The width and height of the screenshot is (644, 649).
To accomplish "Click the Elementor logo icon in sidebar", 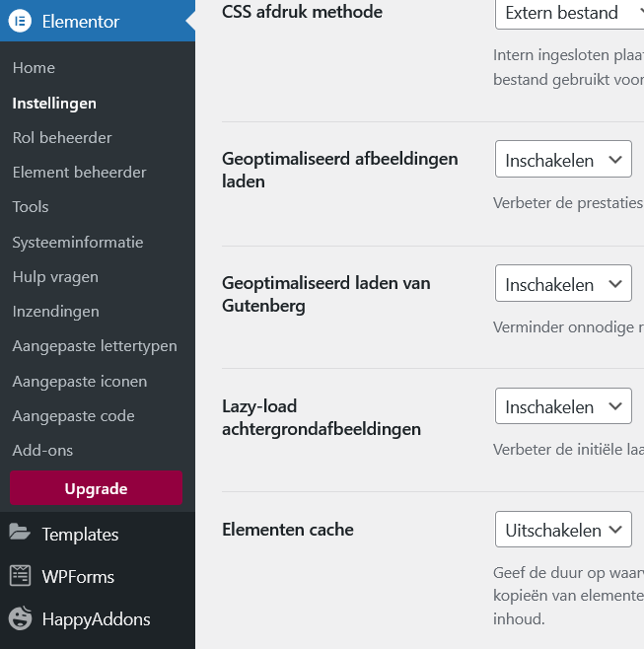I will (21, 22).
